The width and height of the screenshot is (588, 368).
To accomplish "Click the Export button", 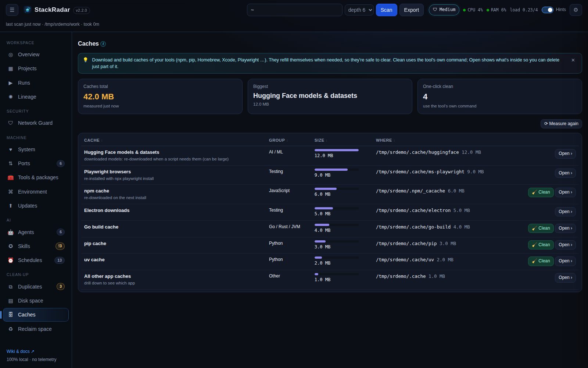I will pos(411,10).
